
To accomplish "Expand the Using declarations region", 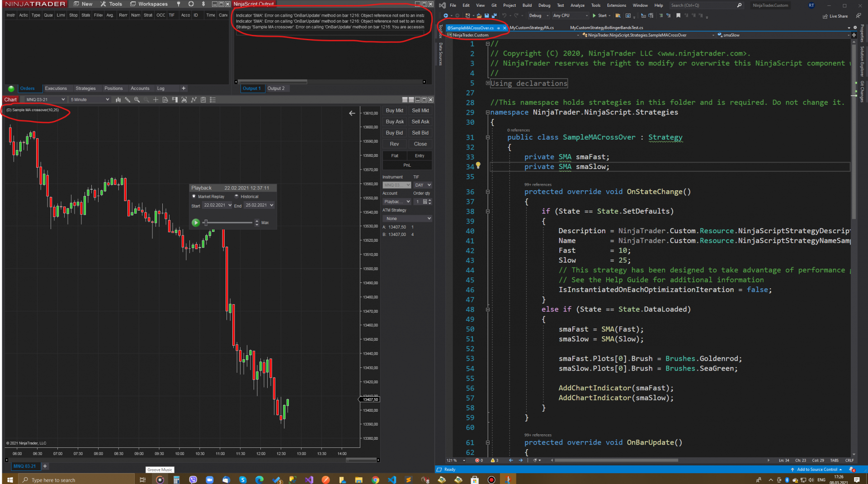I will (488, 83).
